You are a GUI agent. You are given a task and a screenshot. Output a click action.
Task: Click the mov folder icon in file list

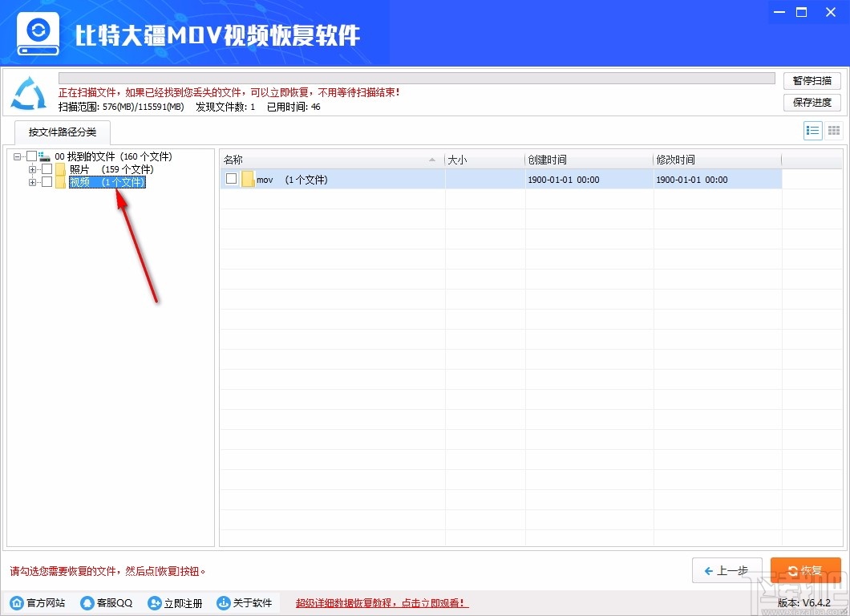click(248, 179)
